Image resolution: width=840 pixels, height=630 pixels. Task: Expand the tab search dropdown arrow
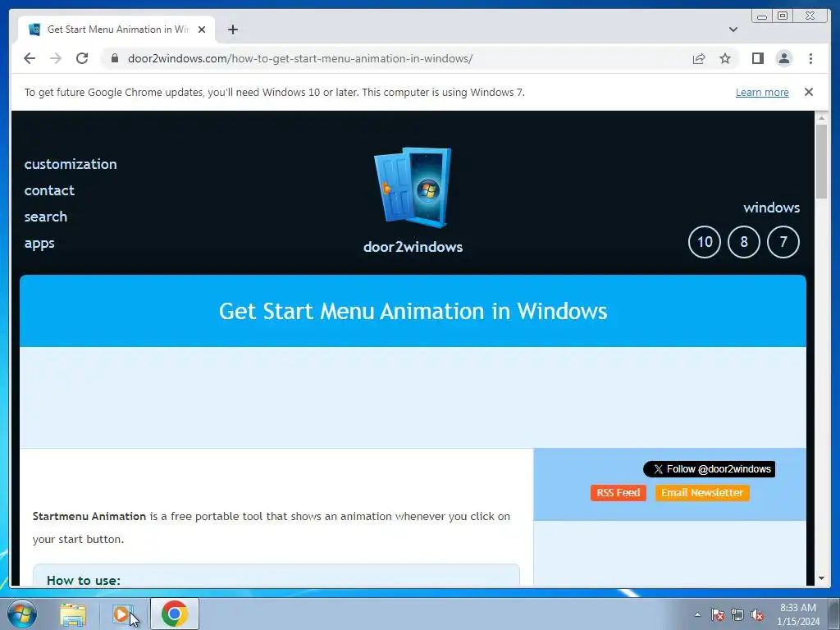click(733, 30)
